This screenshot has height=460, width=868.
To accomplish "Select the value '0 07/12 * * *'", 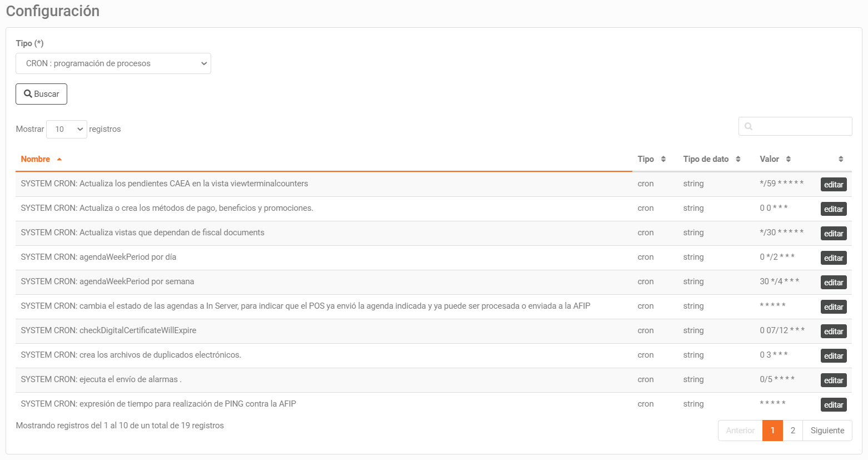I will point(782,330).
